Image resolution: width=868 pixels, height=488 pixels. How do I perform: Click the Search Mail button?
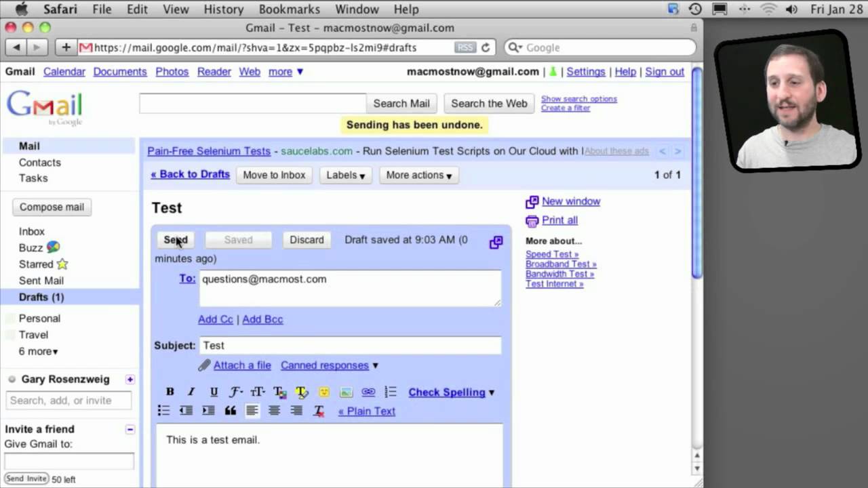click(401, 104)
